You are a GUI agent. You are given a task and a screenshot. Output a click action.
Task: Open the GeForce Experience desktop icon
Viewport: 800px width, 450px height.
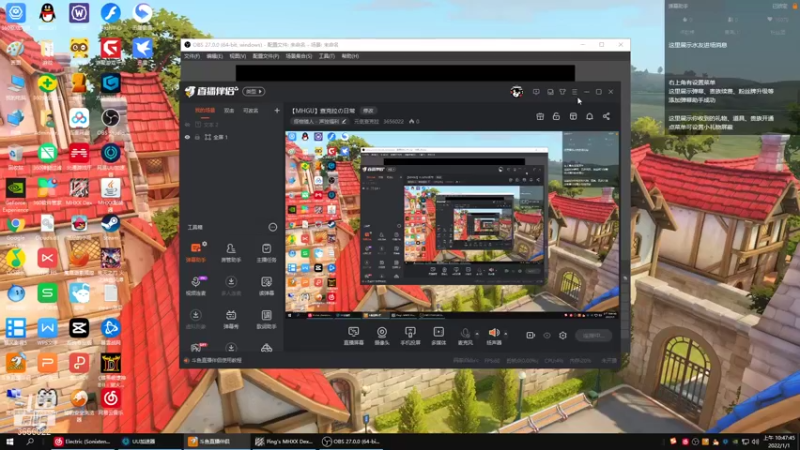[16, 194]
